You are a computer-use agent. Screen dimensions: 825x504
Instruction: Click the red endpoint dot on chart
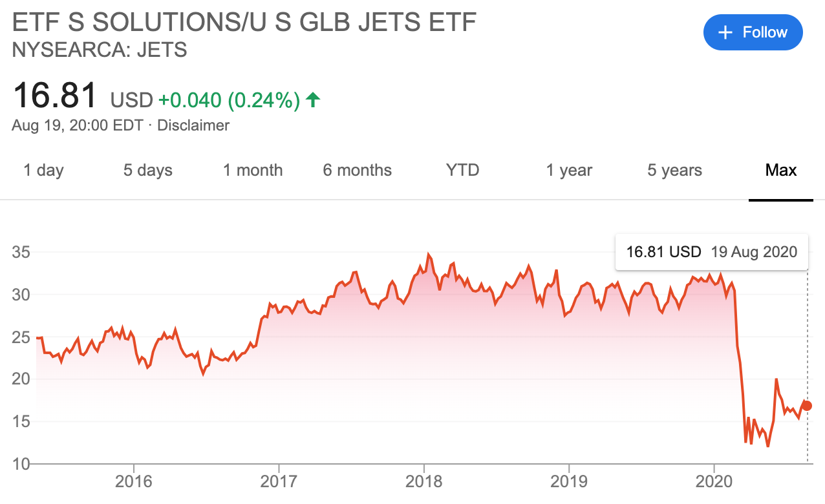click(x=806, y=406)
